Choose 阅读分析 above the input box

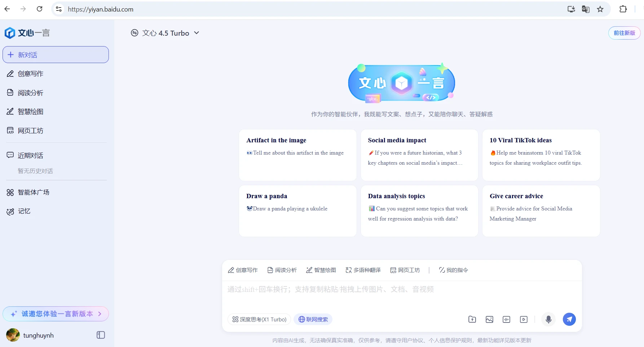(282, 270)
